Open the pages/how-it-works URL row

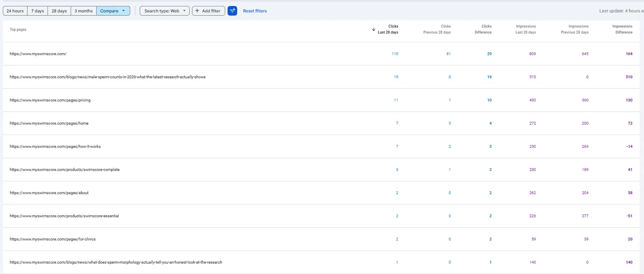coord(322,146)
